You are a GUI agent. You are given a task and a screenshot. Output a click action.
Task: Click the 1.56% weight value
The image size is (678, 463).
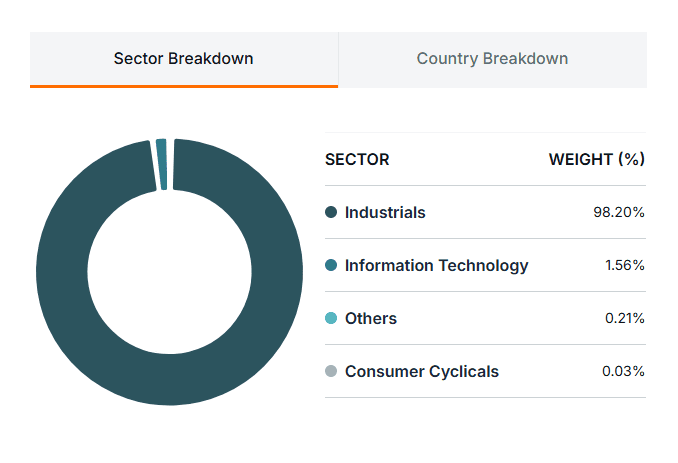tap(625, 265)
